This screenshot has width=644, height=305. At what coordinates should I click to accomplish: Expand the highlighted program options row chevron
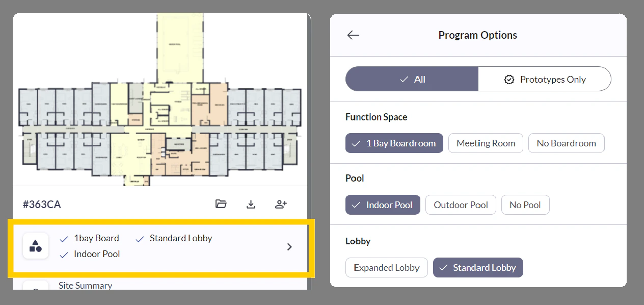click(x=289, y=246)
